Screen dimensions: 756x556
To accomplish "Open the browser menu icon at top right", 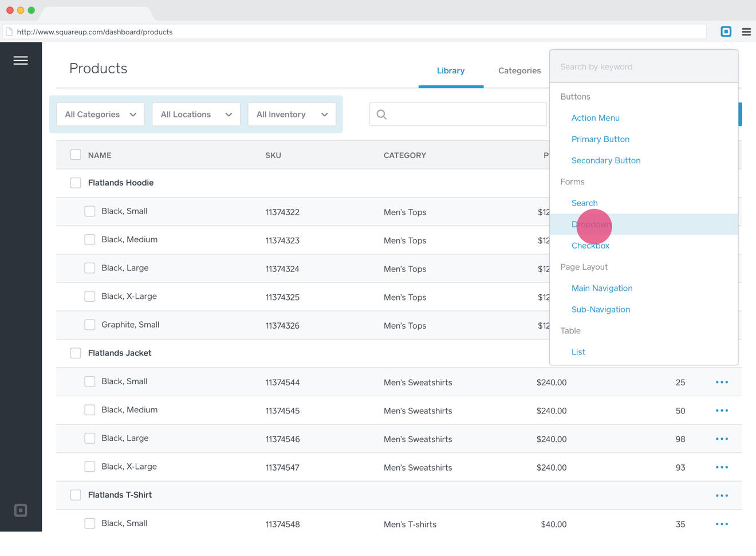I will point(746,32).
